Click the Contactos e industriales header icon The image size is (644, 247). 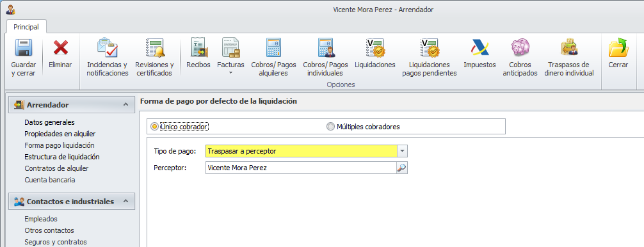point(19,202)
